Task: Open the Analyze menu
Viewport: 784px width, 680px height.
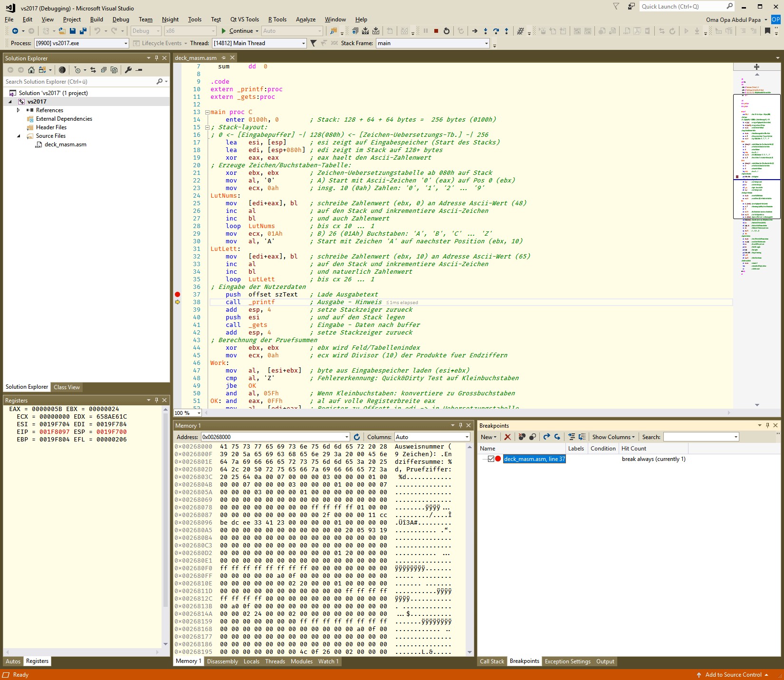Action: [x=306, y=19]
